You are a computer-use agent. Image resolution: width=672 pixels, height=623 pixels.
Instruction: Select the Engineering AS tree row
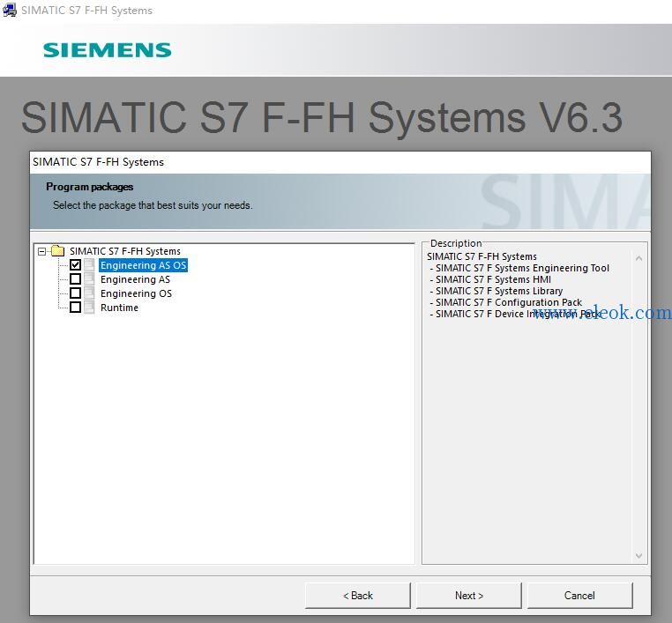[x=135, y=279]
